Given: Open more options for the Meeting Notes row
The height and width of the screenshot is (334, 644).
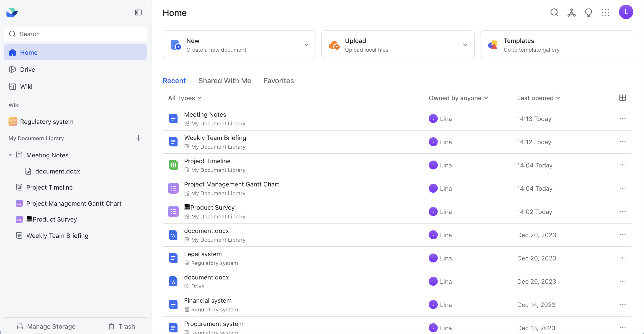Looking at the screenshot, I should pos(622,118).
